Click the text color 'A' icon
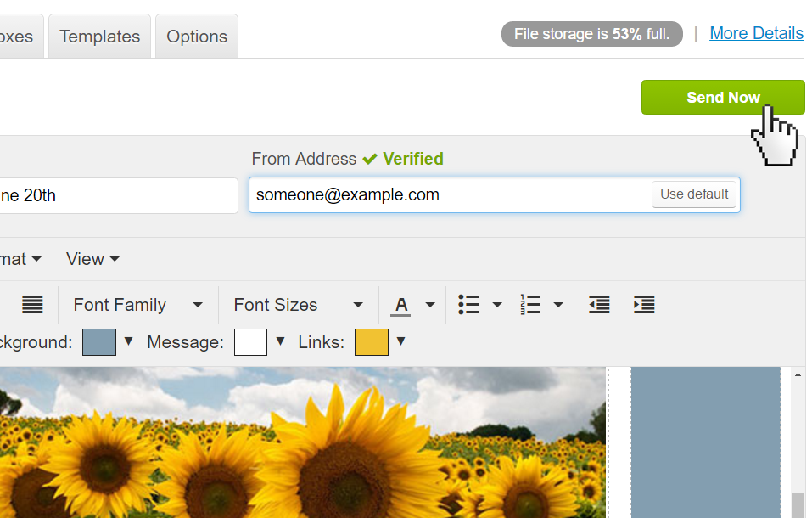This screenshot has width=812, height=518. (401, 305)
